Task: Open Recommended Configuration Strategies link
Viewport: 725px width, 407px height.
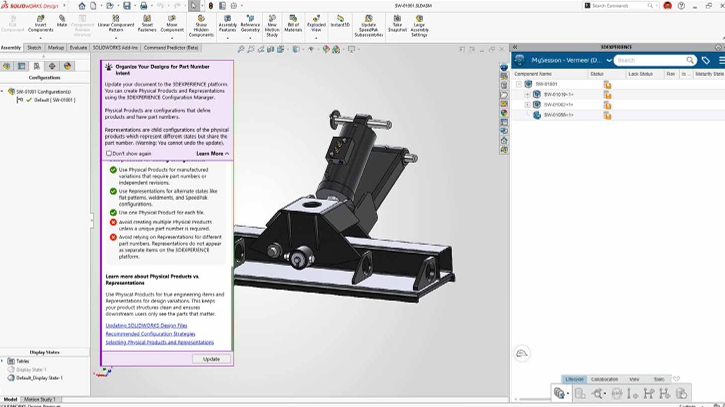Action: [150, 334]
